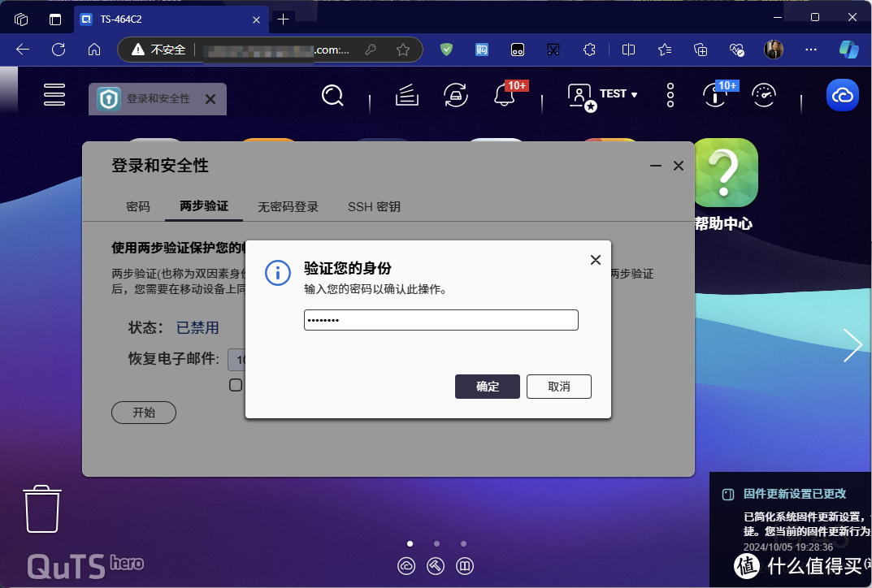The height and width of the screenshot is (588, 872).
Task: Click the password input field in the dialog
Action: click(440, 319)
